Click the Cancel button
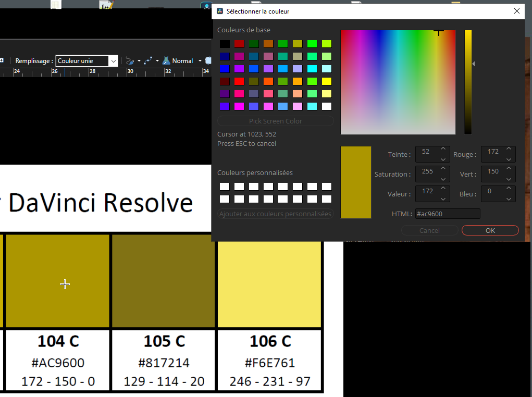532x397 pixels. tap(429, 230)
